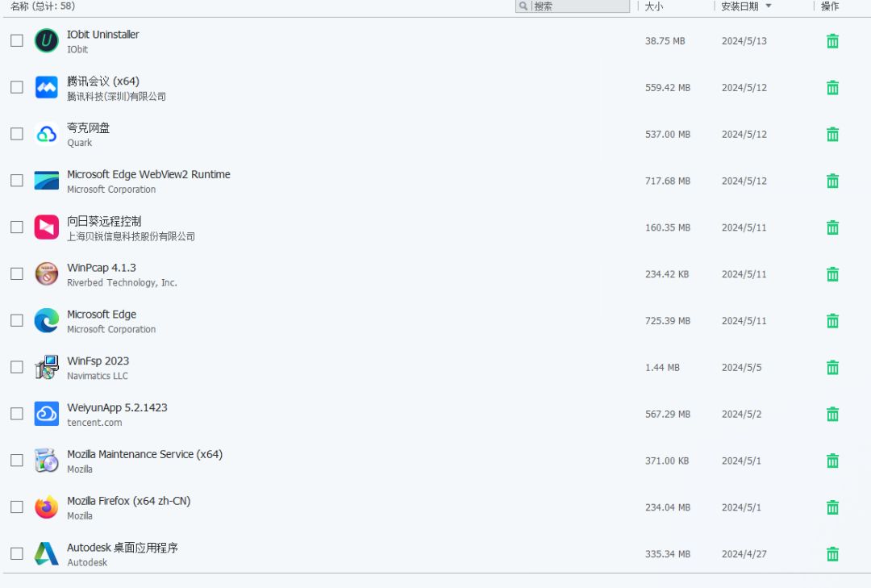The width and height of the screenshot is (871, 588).
Task: Click the trash icon for IObit Uninstaller
Action: [832, 41]
